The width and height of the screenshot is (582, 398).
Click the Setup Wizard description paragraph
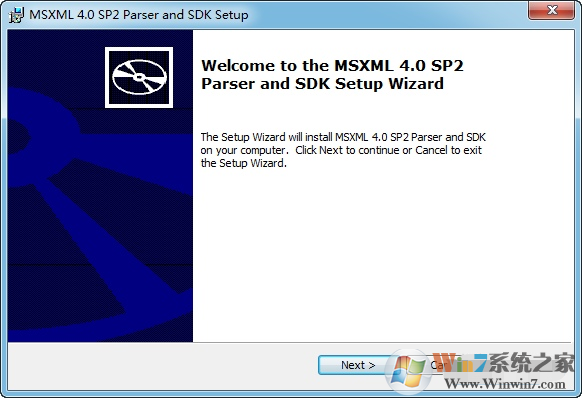343,150
